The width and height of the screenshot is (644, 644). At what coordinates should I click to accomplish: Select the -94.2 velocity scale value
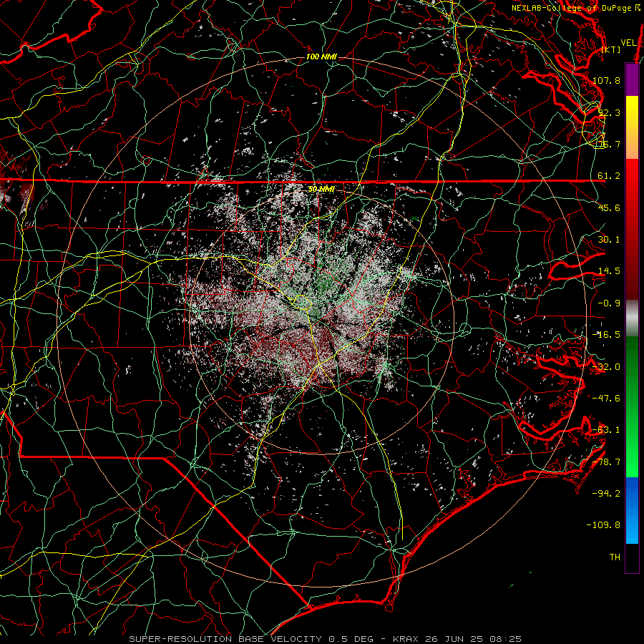pos(606,494)
